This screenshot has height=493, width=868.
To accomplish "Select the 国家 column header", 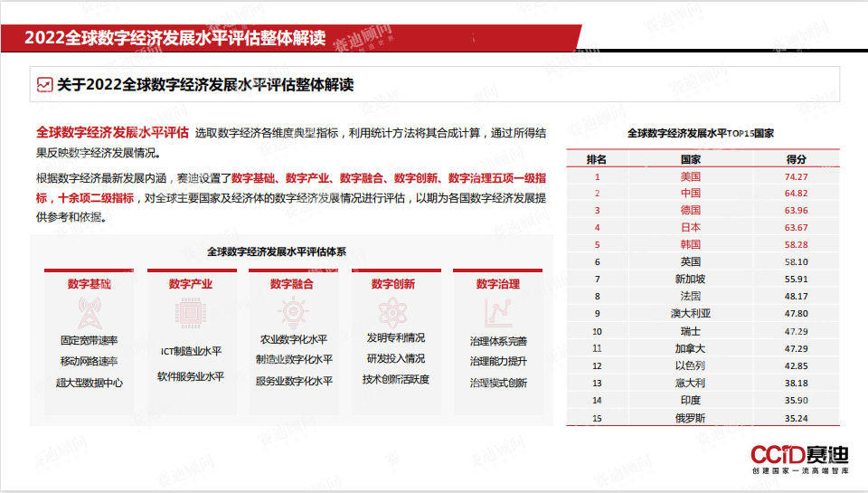I will click(x=690, y=159).
